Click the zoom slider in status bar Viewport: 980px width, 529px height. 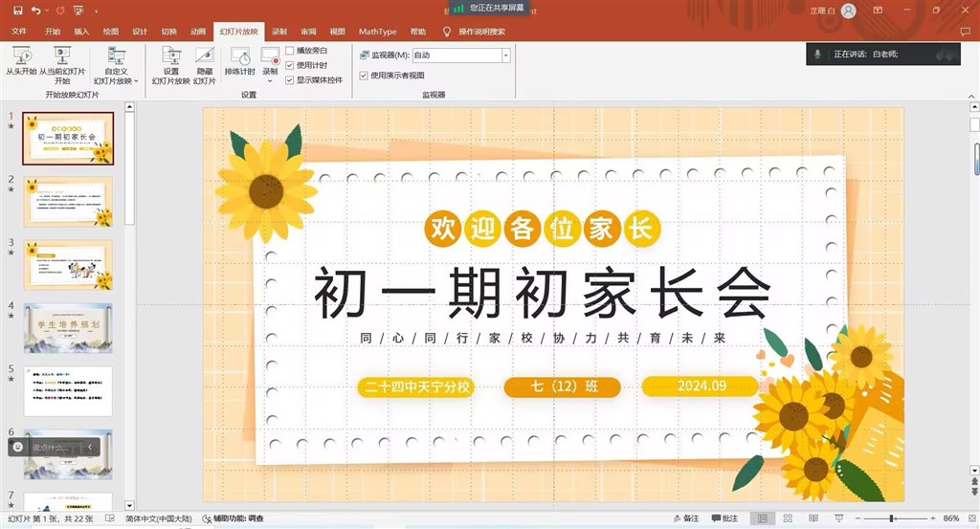click(x=892, y=518)
